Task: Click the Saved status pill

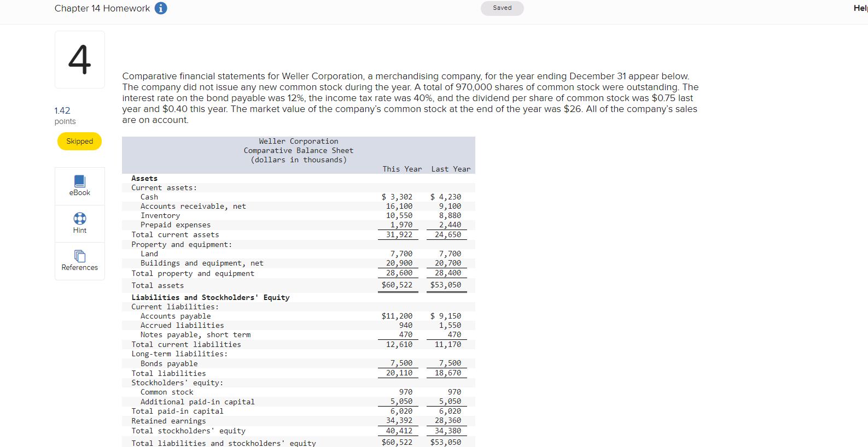Action: 502,8
